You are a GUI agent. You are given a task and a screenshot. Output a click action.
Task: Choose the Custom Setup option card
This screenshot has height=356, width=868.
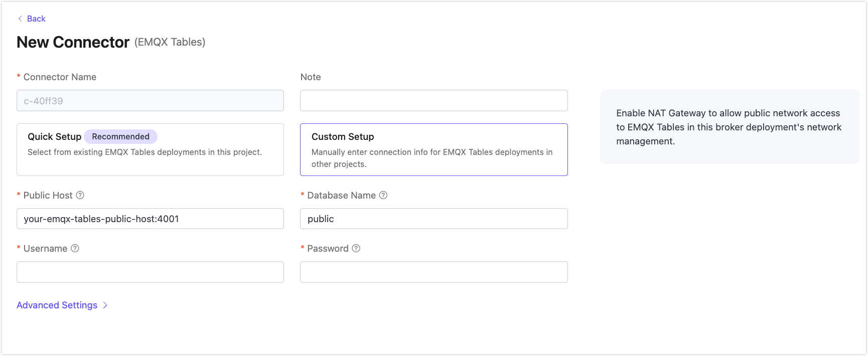click(x=433, y=149)
